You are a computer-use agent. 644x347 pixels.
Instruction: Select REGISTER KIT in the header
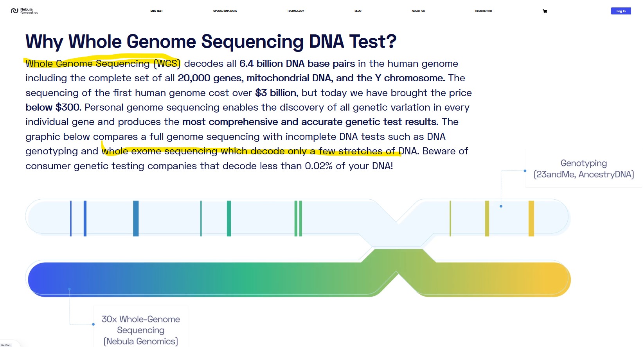pos(484,11)
